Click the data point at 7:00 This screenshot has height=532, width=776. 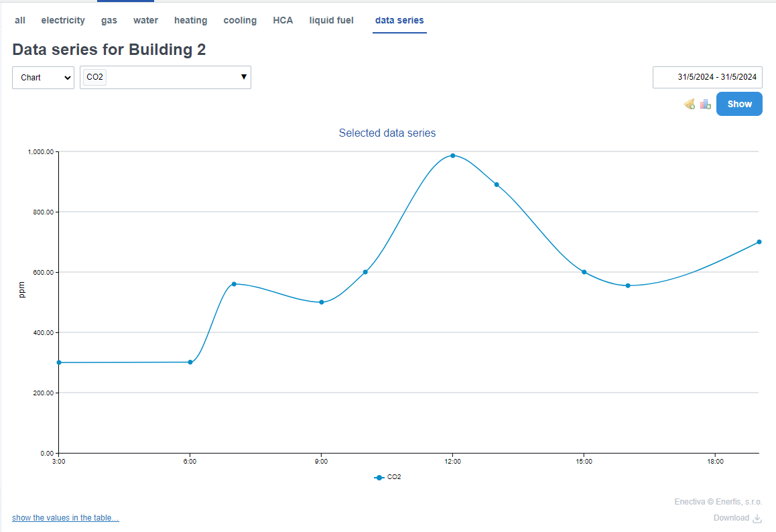tap(234, 284)
